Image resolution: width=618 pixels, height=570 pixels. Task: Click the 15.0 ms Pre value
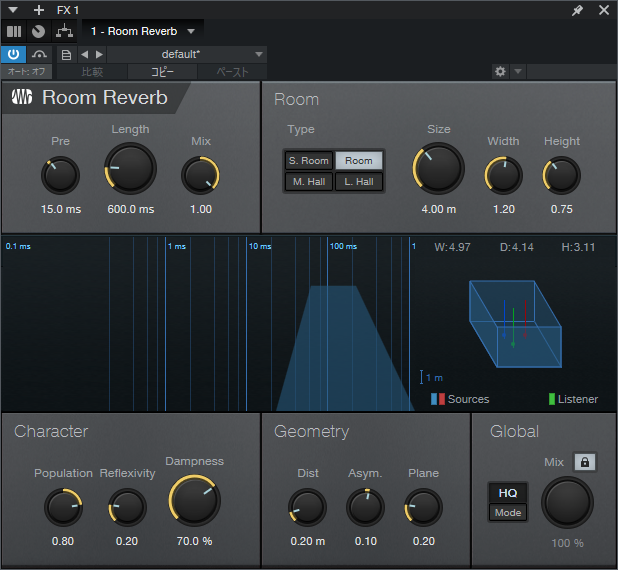point(61,209)
